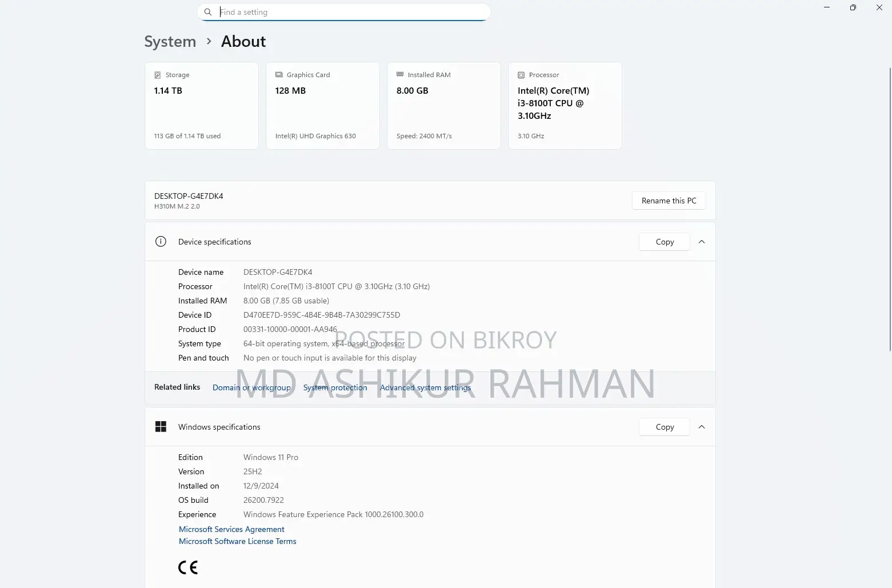Click the Windows logo beside Windows specifications
This screenshot has height=588, width=892.
pyautogui.click(x=161, y=427)
